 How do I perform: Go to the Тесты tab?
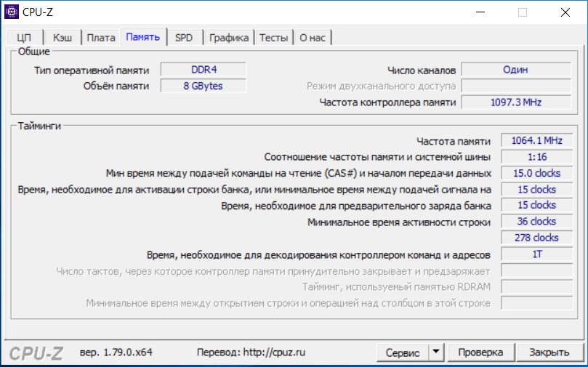[274, 38]
